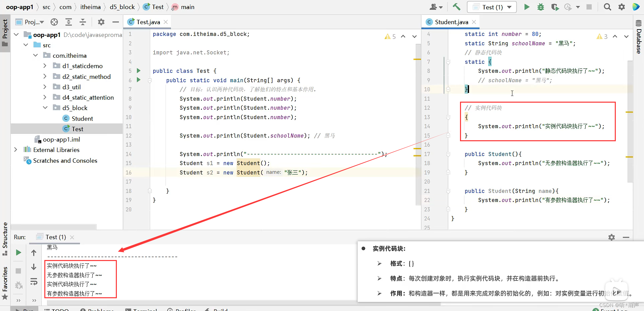644x311 pixels.
Task: Open the Project tool window tab
Action: pyautogui.click(x=5, y=33)
